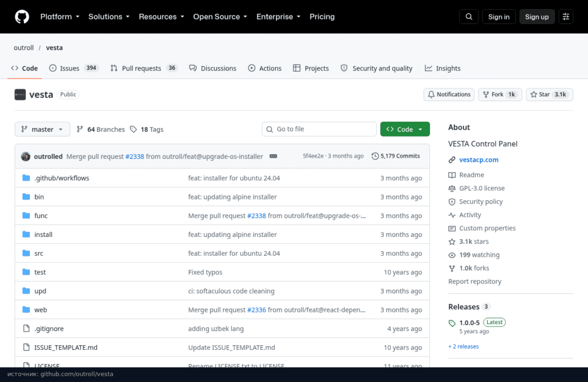
Task: Click the Notifications button
Action: coord(449,95)
